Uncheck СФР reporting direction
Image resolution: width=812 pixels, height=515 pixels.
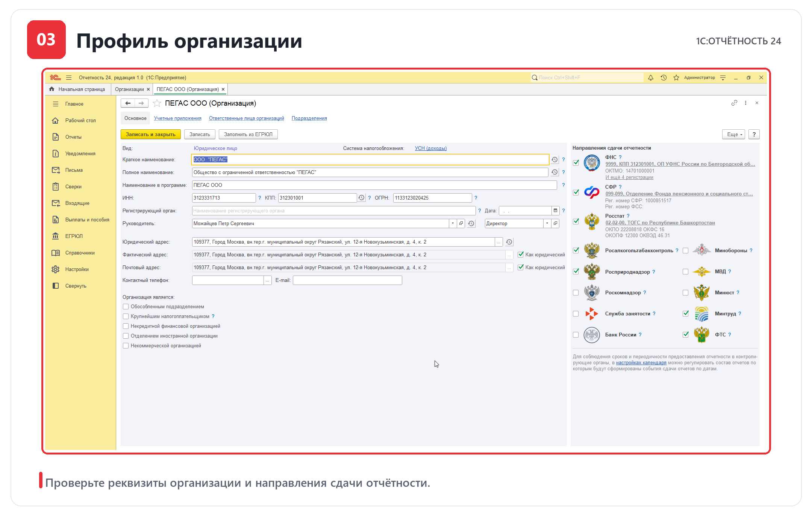[576, 192]
